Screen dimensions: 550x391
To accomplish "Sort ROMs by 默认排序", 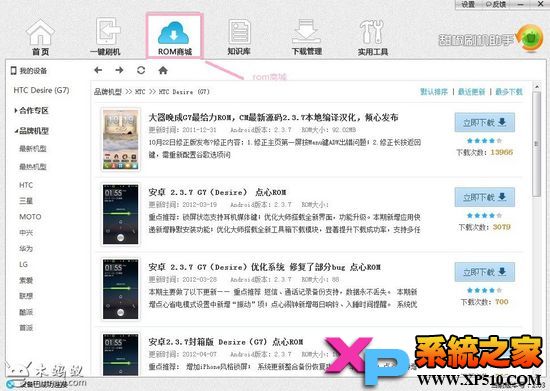I will click(x=434, y=92).
